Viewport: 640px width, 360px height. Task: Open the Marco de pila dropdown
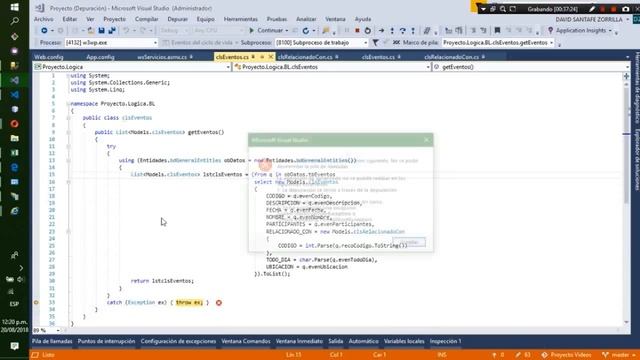pos(498,42)
